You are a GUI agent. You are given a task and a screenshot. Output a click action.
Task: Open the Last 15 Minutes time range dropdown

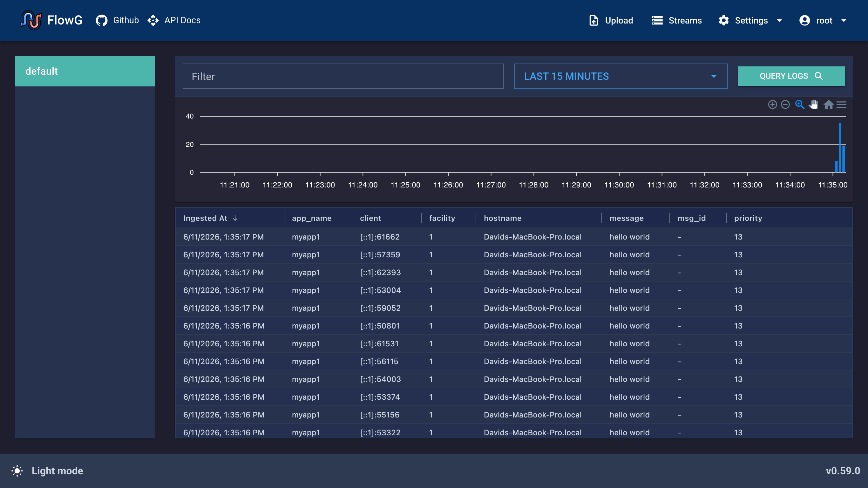(x=621, y=77)
